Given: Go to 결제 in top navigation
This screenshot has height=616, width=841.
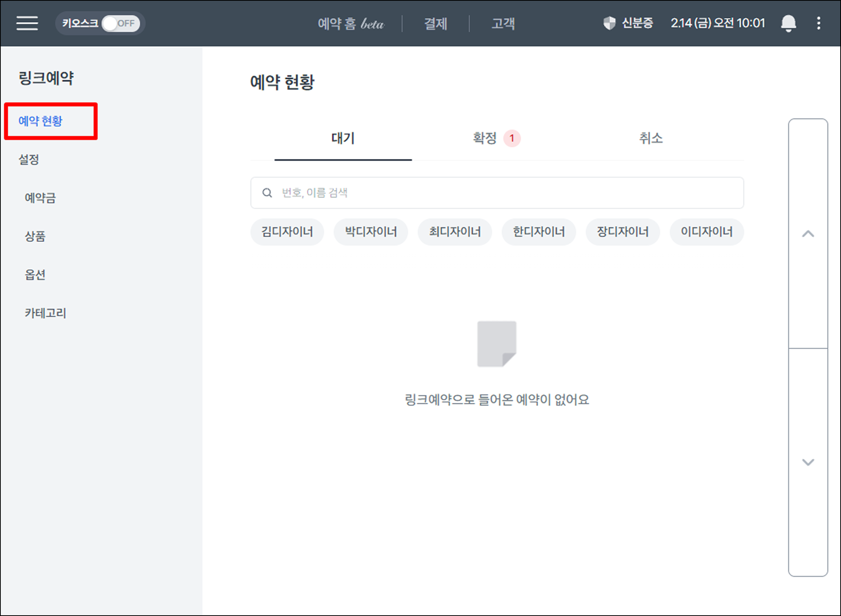Looking at the screenshot, I should (435, 24).
